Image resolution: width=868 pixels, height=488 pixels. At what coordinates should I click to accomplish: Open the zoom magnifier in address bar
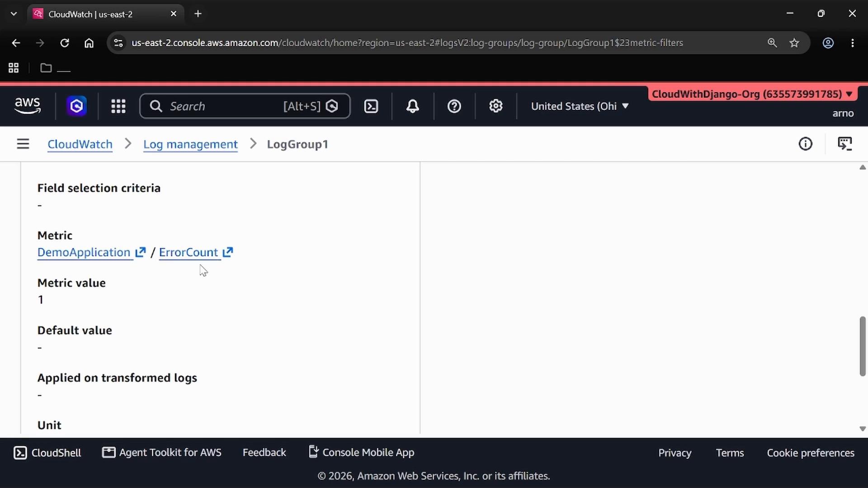772,43
